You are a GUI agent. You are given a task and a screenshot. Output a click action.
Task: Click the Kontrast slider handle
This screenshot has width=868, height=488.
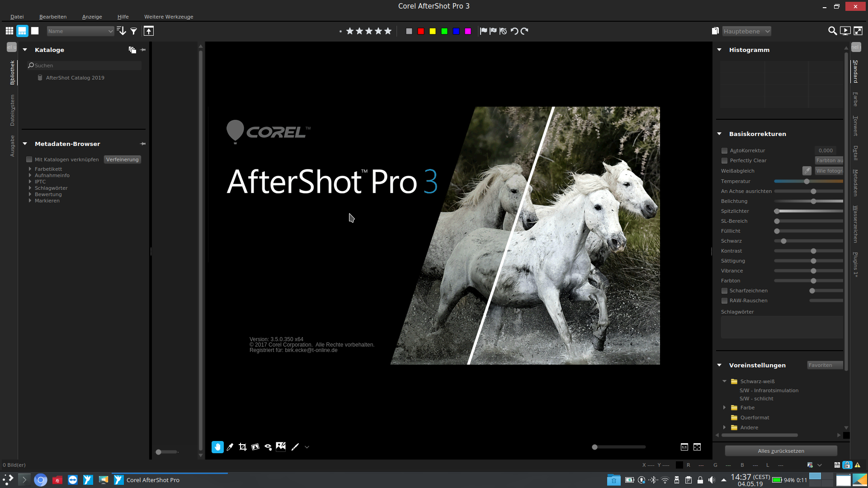tap(813, 251)
